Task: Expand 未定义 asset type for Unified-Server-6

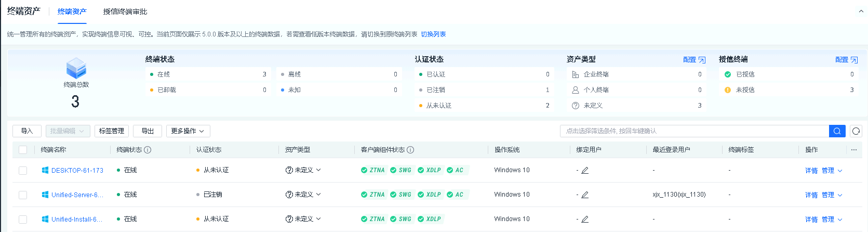Action: tap(303, 195)
